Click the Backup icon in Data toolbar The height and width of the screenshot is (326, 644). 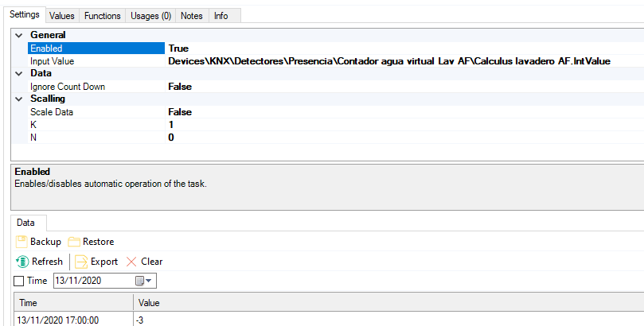[21, 242]
